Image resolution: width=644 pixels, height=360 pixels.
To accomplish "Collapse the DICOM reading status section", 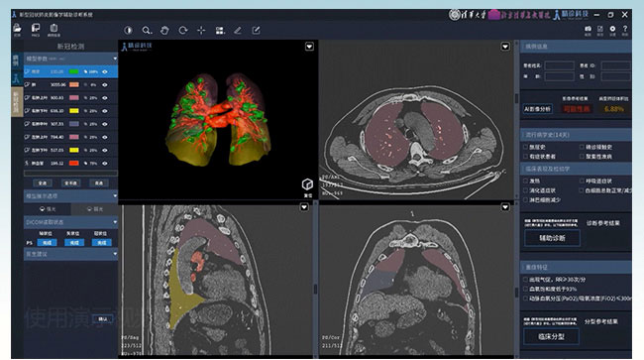I will coord(115,222).
